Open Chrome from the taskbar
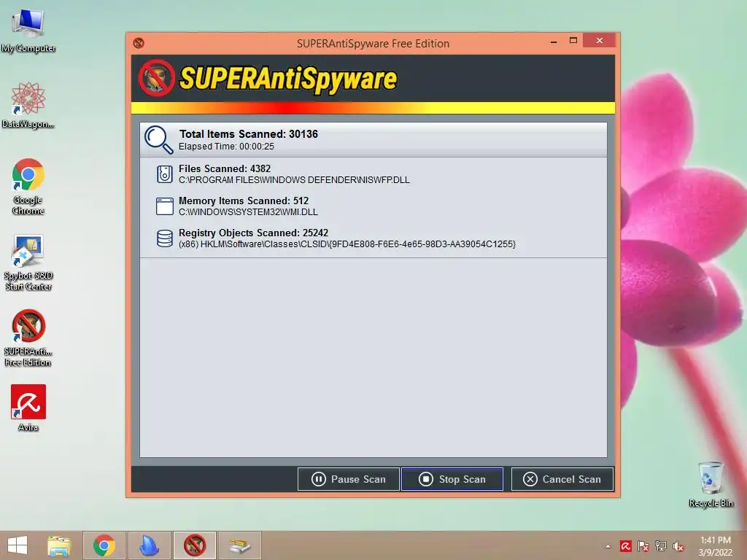747x560 pixels. (104, 545)
